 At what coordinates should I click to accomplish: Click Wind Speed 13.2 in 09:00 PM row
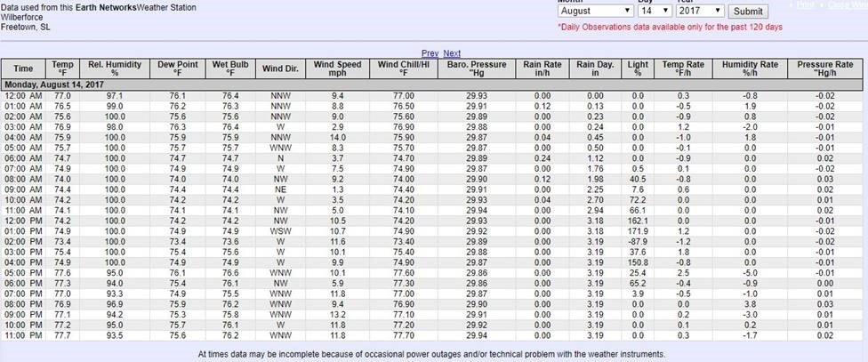coord(338,314)
